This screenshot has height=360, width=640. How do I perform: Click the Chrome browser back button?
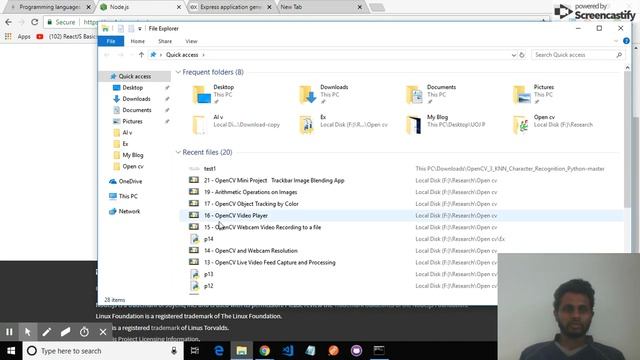pos(9,22)
